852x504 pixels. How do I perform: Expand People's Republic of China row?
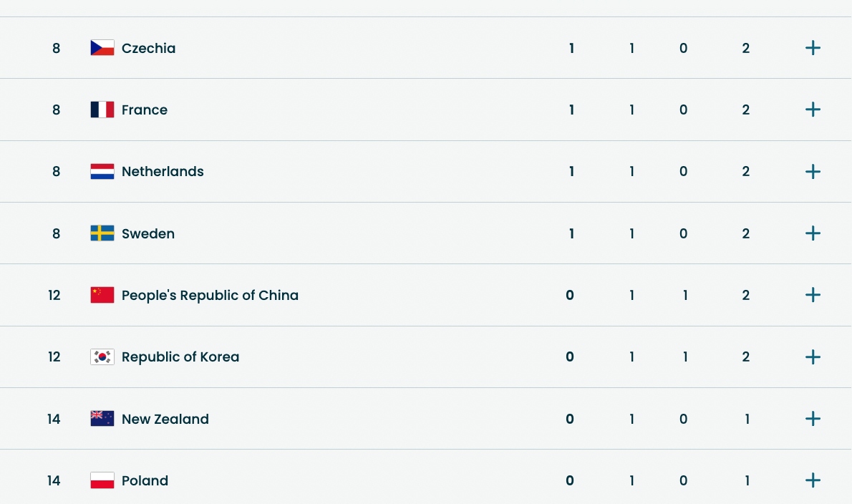813,295
